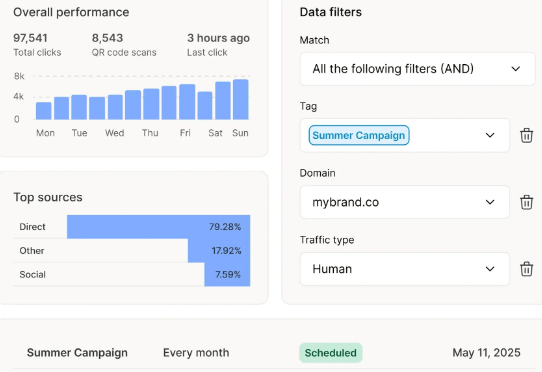Click the '8k' y-axis label
The width and height of the screenshot is (542, 372).
point(19,76)
